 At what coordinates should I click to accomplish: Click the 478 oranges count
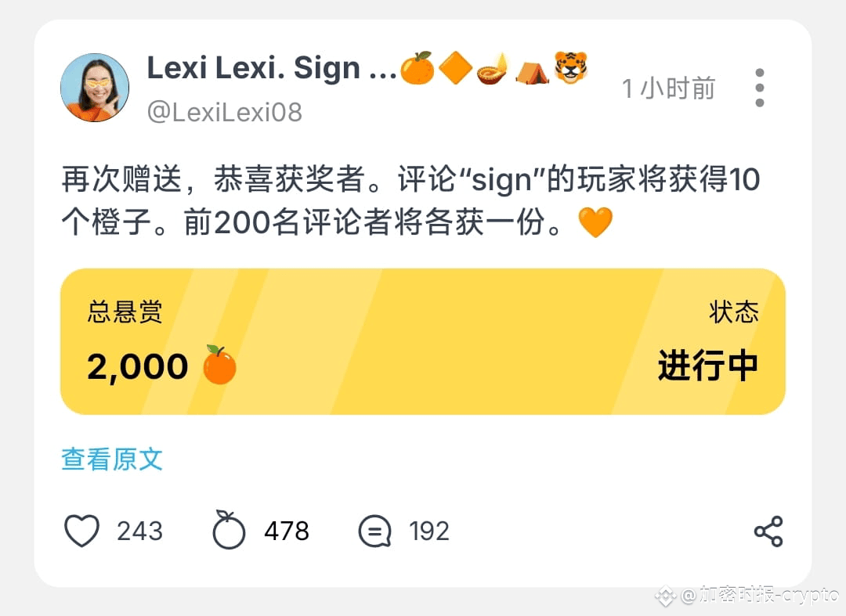click(287, 531)
